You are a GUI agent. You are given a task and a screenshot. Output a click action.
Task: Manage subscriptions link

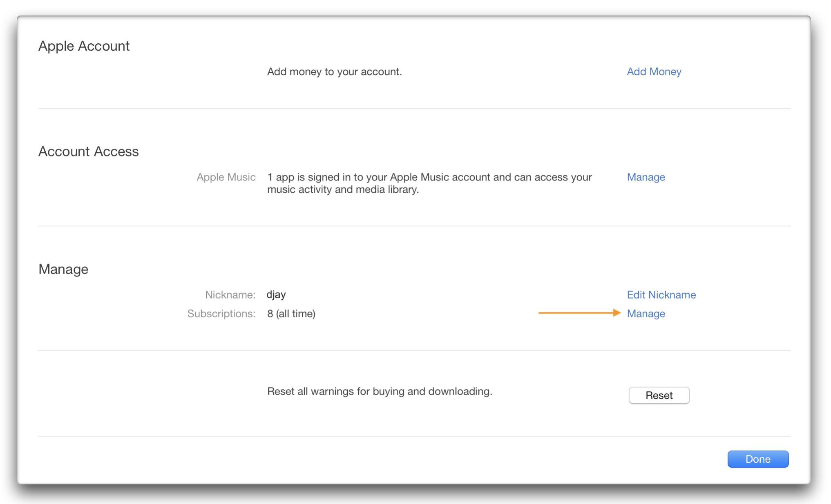tap(646, 313)
